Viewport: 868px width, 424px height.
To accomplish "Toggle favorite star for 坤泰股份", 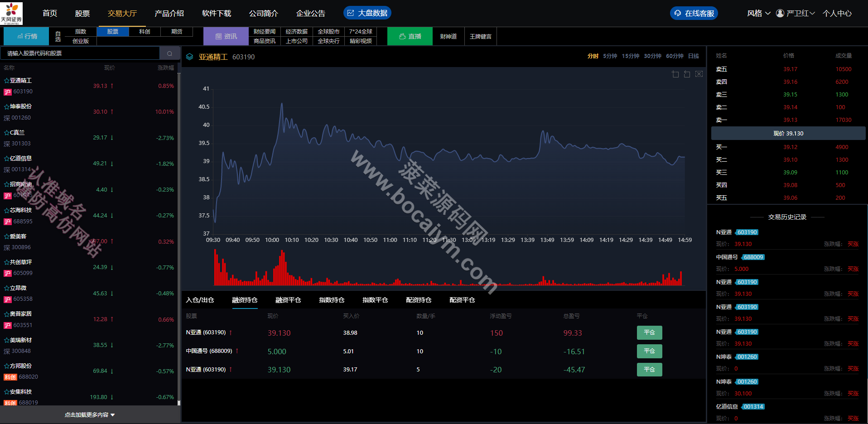I will pos(7,106).
